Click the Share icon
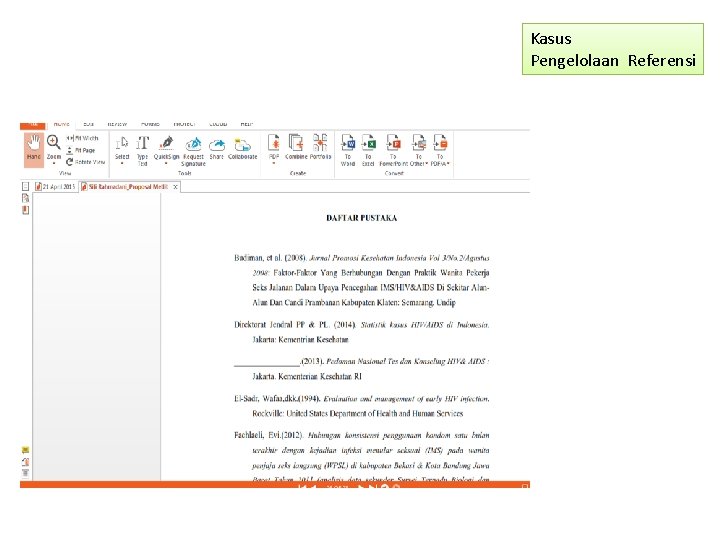This screenshot has height=540, width=720. (x=217, y=148)
